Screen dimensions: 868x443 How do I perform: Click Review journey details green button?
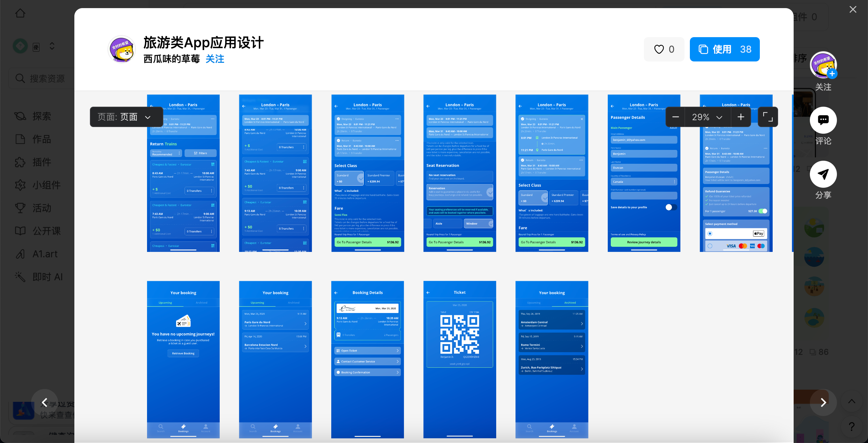click(x=644, y=242)
